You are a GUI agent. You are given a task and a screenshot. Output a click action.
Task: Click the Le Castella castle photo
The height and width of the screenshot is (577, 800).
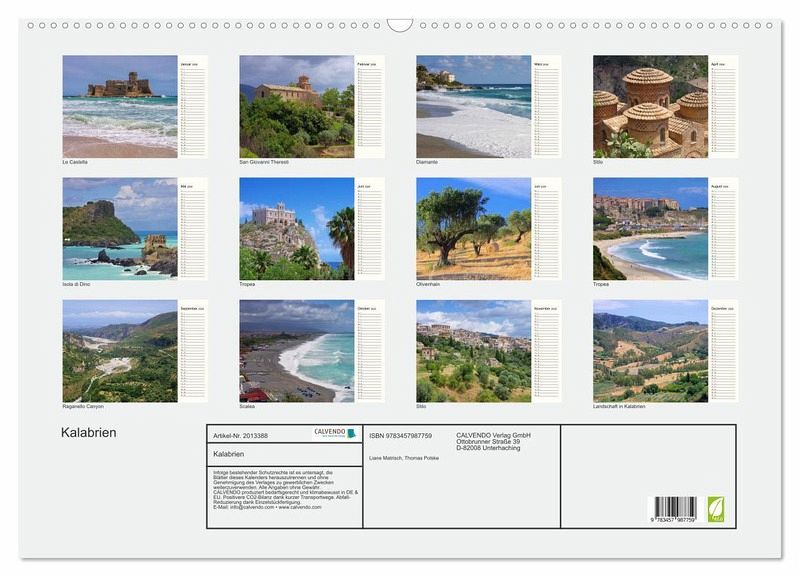[x=120, y=107]
